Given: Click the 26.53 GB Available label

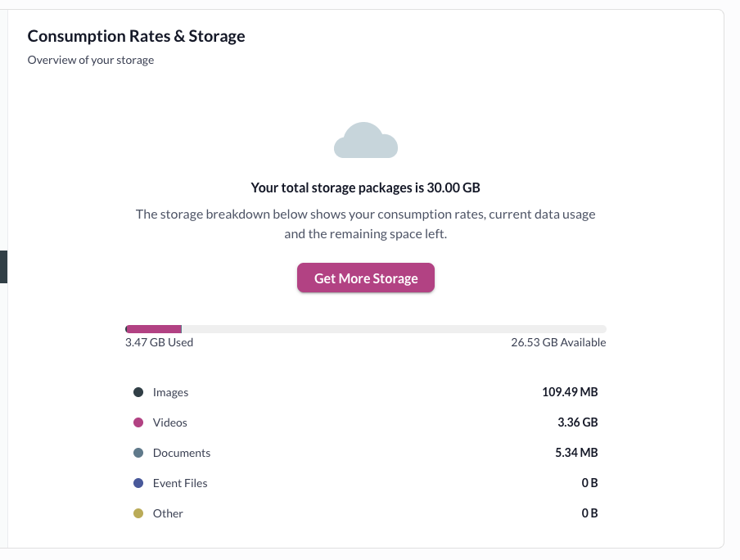Looking at the screenshot, I should coord(558,343).
